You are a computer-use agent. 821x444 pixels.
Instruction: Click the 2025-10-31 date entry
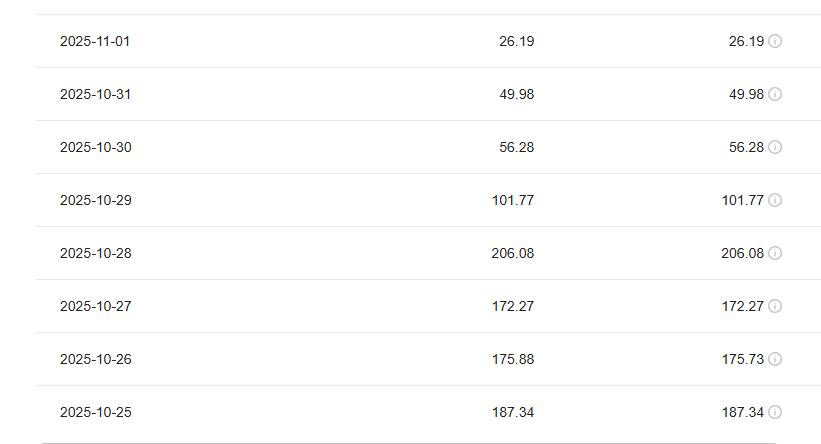tap(95, 94)
